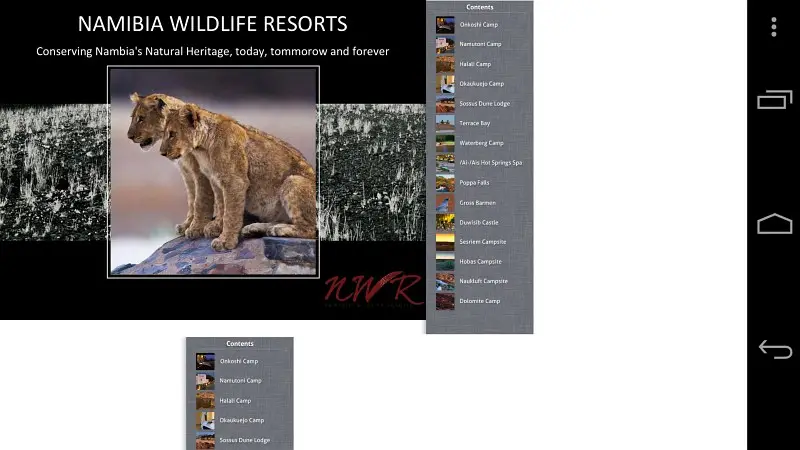800x450 pixels.
Task: Select the 'Sesriem Campsite' text entry
Action: [483, 242]
